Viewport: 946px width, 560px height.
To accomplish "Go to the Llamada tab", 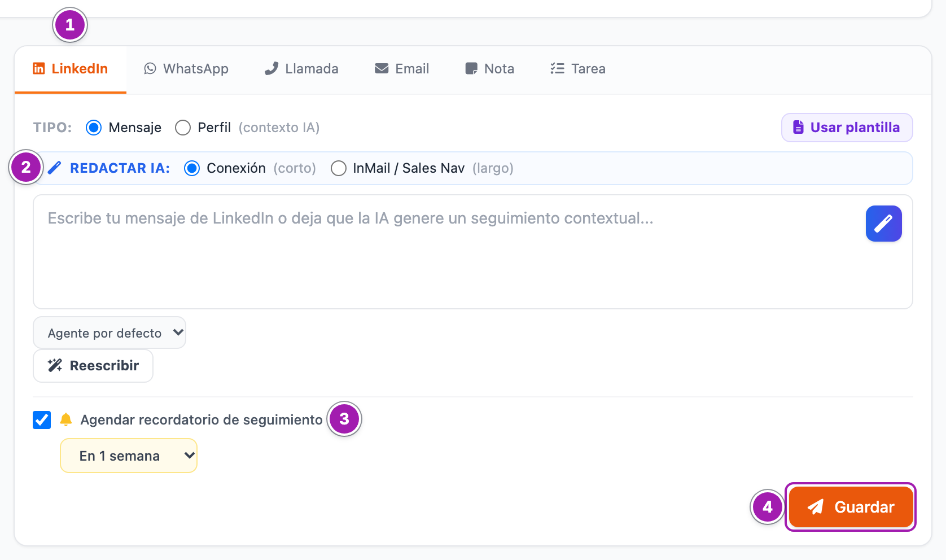I will click(301, 69).
